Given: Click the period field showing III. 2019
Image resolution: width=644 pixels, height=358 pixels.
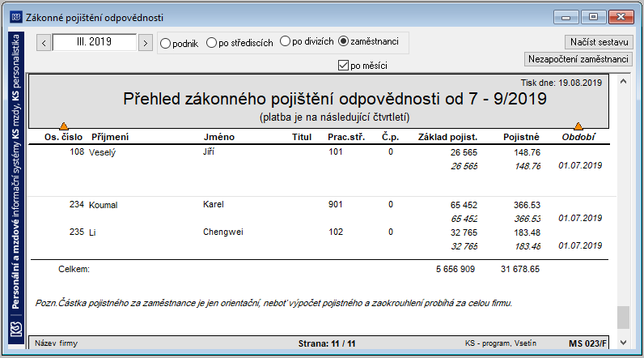Looking at the screenshot, I should point(95,42).
